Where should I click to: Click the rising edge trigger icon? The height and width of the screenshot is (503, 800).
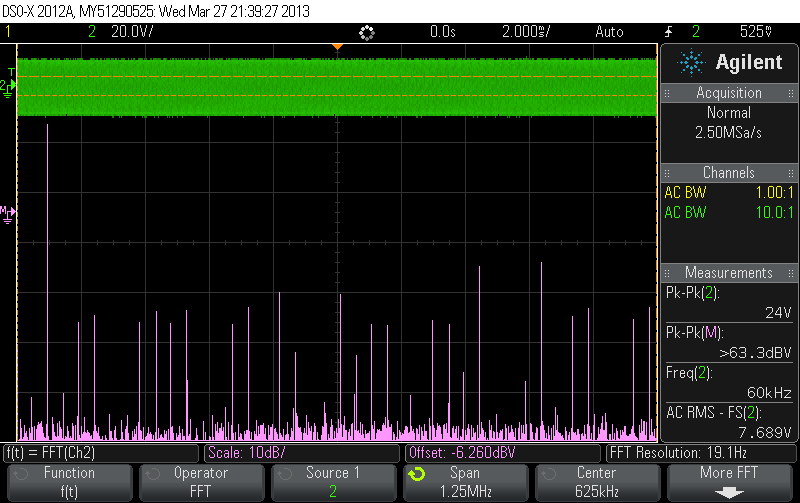[668, 32]
